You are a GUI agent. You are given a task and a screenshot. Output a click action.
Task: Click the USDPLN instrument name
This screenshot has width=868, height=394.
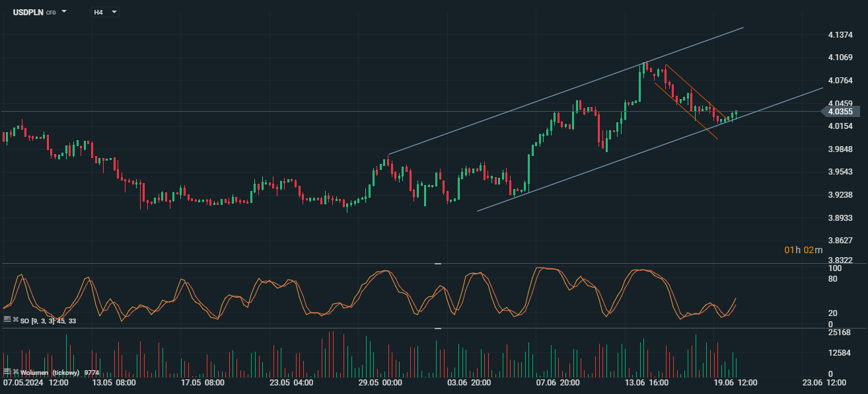click(x=28, y=12)
